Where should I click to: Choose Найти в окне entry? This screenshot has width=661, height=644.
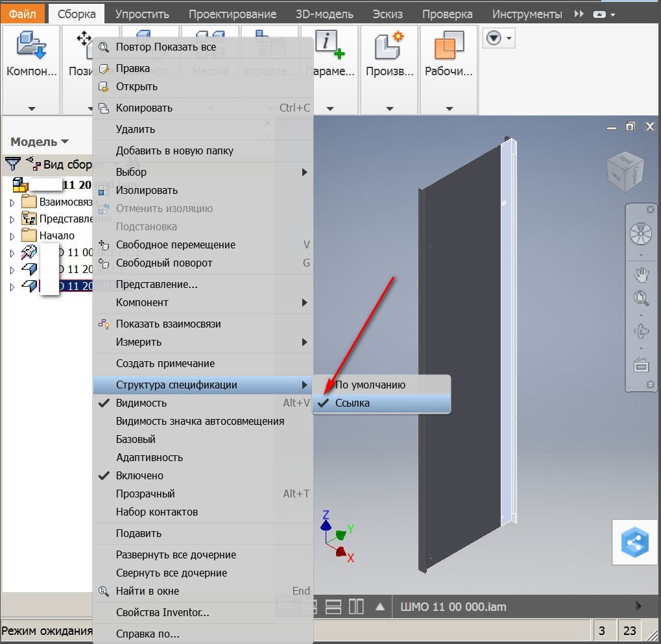(203, 591)
